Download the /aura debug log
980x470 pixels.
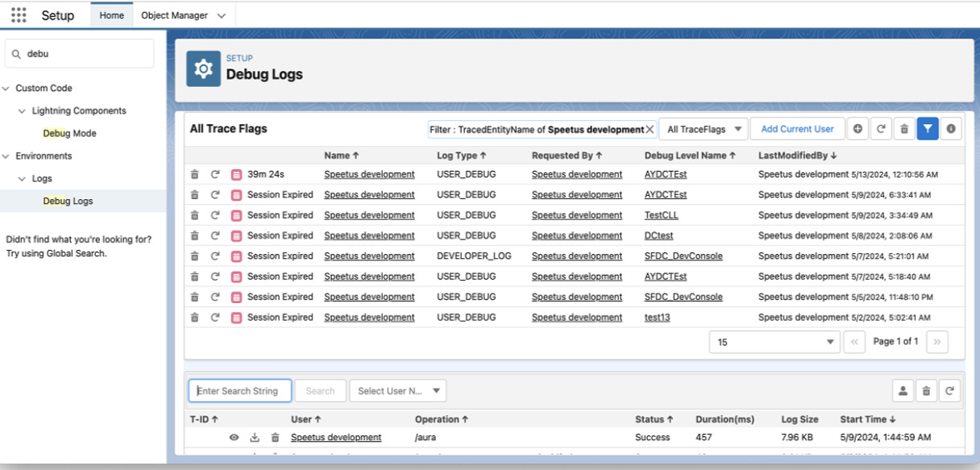point(255,438)
